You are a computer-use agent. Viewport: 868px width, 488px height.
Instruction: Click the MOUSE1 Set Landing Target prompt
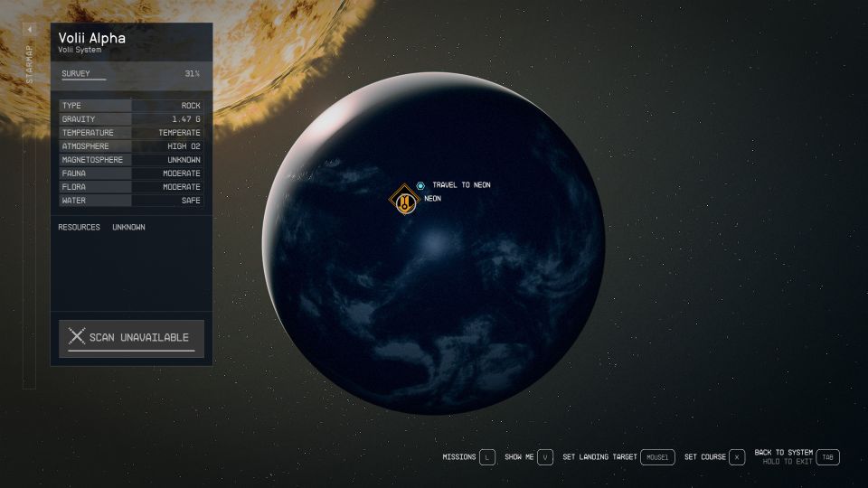click(657, 457)
